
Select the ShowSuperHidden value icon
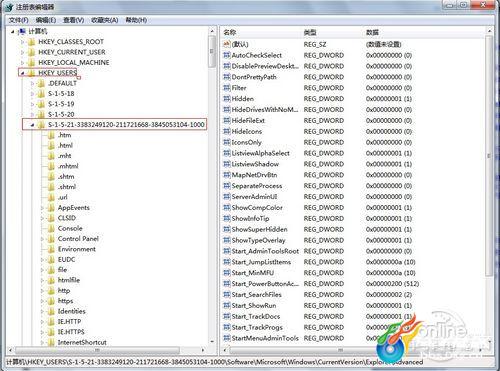click(227, 229)
